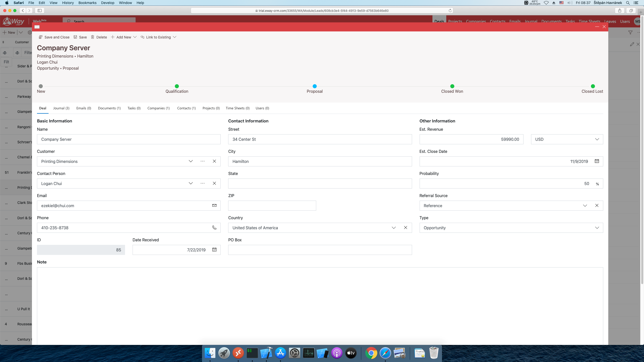
Task: Expand the Country dropdown list
Action: tap(394, 228)
